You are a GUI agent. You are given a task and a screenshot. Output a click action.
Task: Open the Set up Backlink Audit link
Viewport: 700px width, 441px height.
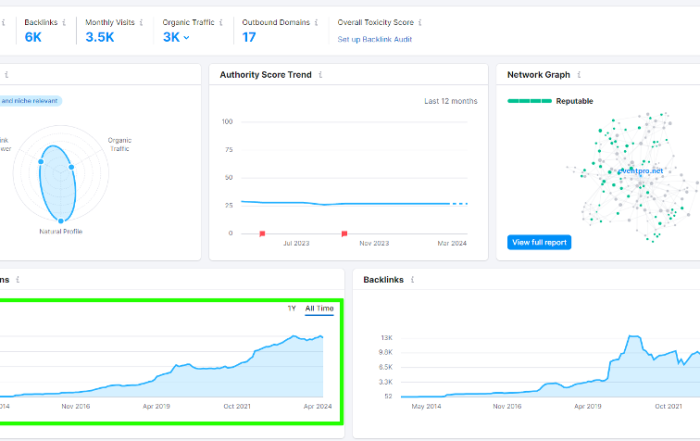pyautogui.click(x=375, y=39)
